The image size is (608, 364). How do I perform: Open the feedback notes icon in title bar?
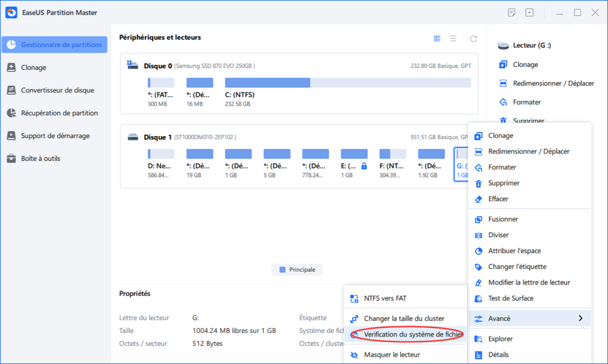(x=511, y=12)
